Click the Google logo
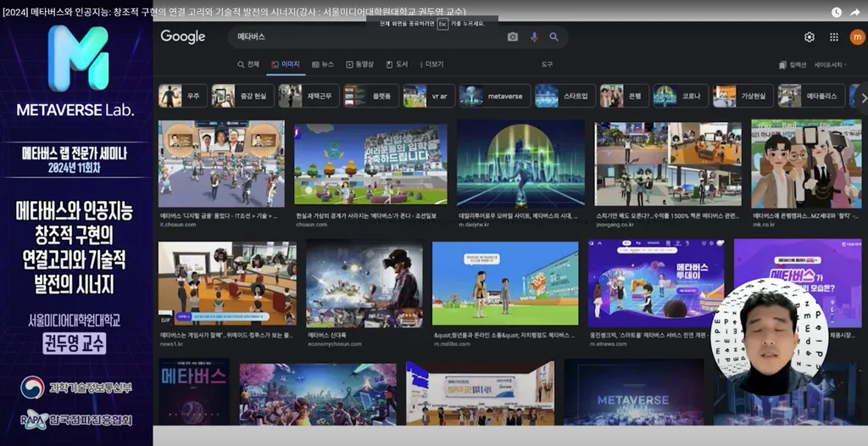The image size is (868, 446). click(x=183, y=37)
